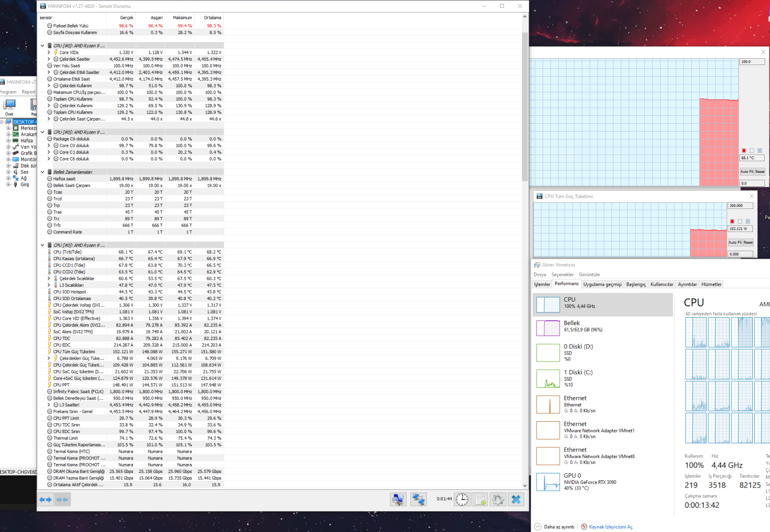This screenshot has width=770, height=532.
Task: Expand the Çekirdek Sıcaklıklar row
Action: click(49, 278)
